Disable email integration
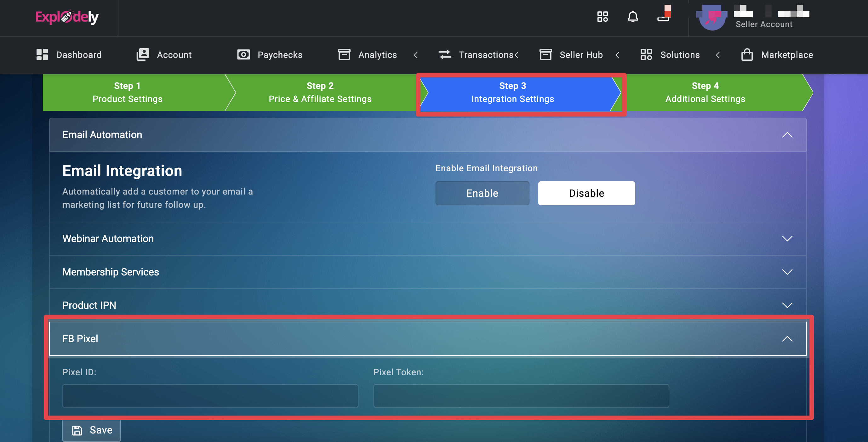Image resolution: width=868 pixels, height=442 pixels. click(x=586, y=193)
